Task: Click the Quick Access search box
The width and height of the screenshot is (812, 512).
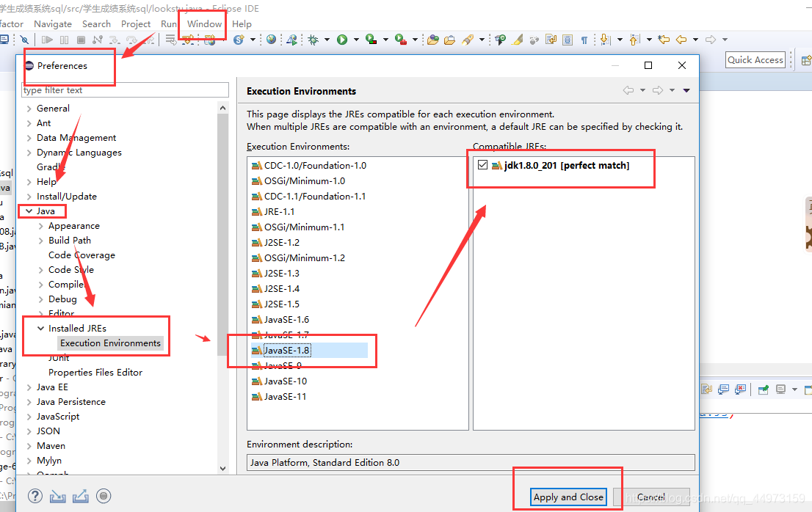Action: [x=755, y=60]
